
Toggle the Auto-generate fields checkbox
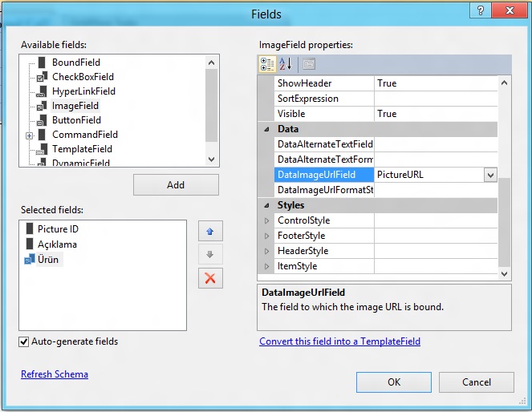pos(24,342)
